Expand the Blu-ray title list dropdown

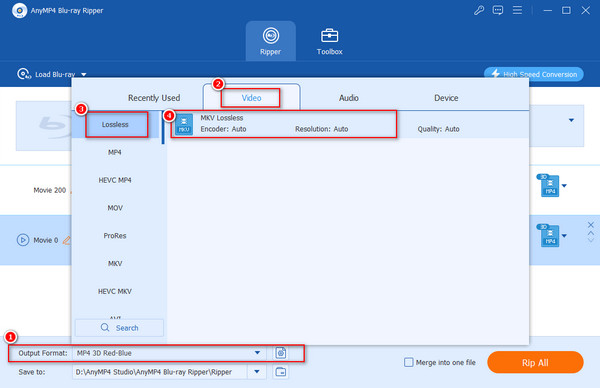tap(571, 120)
